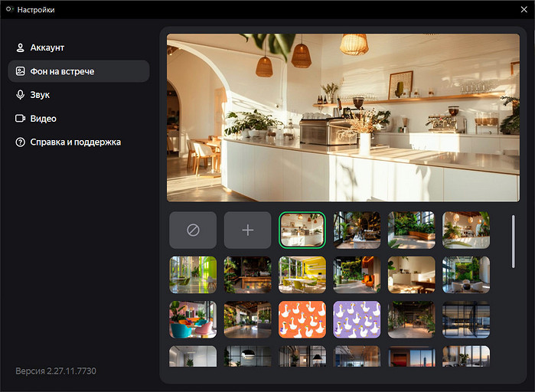
Task: Click the person icon beside Аккаунт
Action: click(21, 47)
